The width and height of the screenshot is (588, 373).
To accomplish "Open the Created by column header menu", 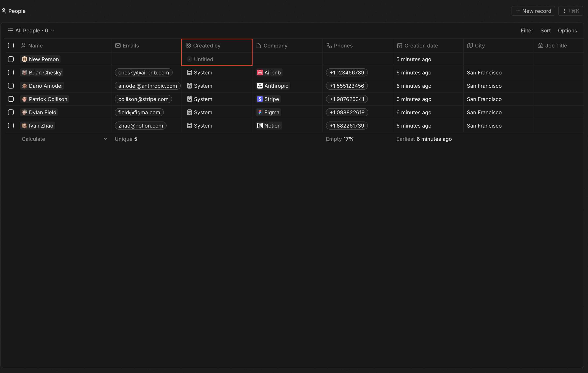I will pyautogui.click(x=217, y=46).
